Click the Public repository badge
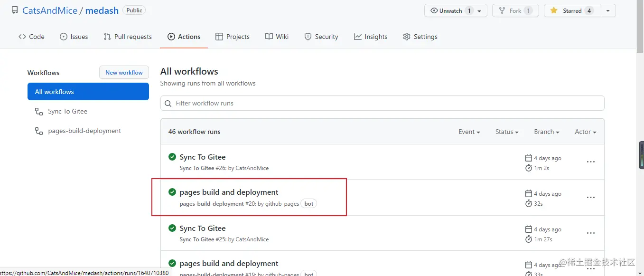The image size is (644, 276). click(134, 10)
